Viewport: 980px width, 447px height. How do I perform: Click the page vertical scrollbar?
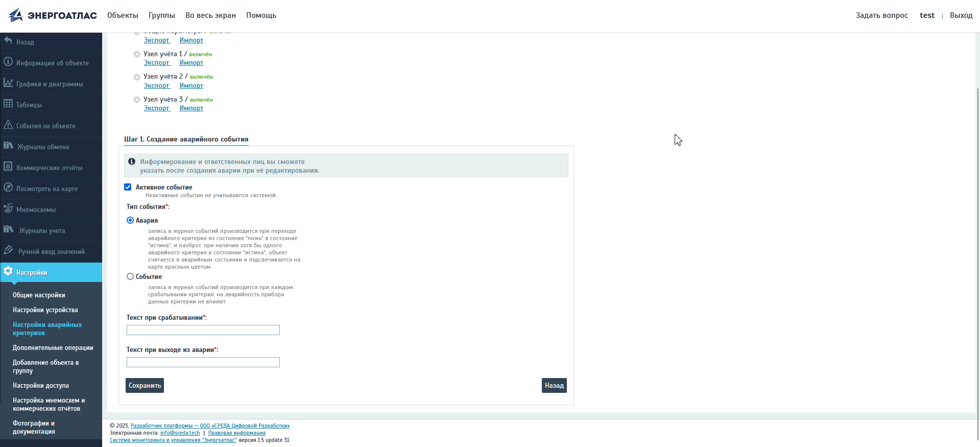pyautogui.click(x=977, y=255)
